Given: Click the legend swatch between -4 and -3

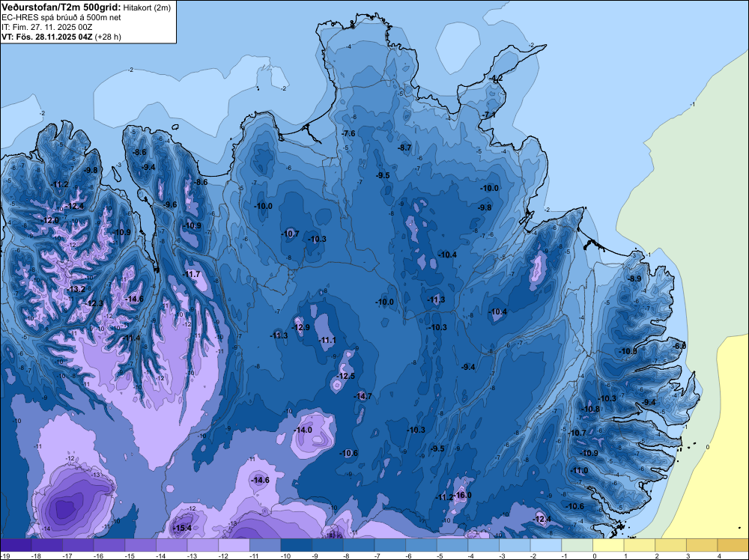Looking at the screenshot, I should (x=483, y=545).
